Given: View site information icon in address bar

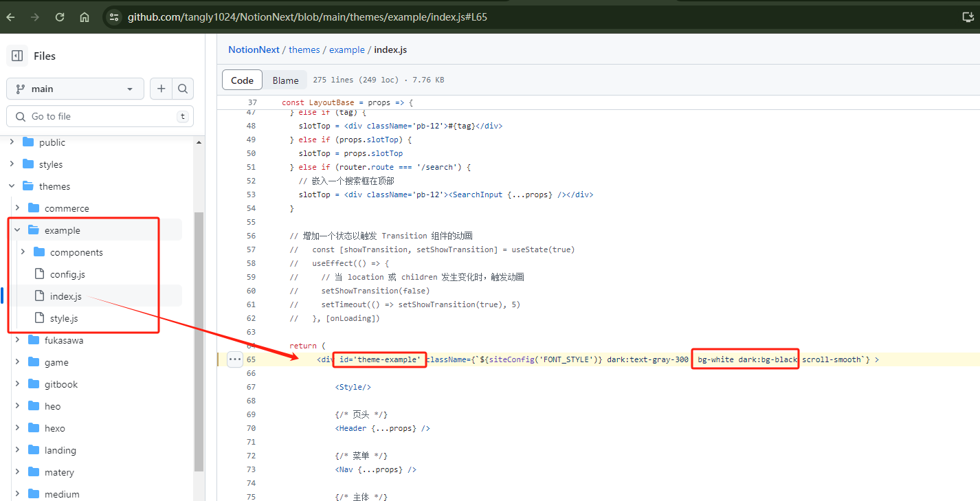Looking at the screenshot, I should pos(114,17).
